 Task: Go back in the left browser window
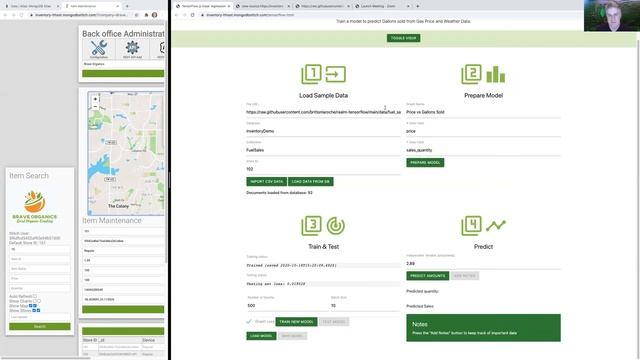[5, 15]
